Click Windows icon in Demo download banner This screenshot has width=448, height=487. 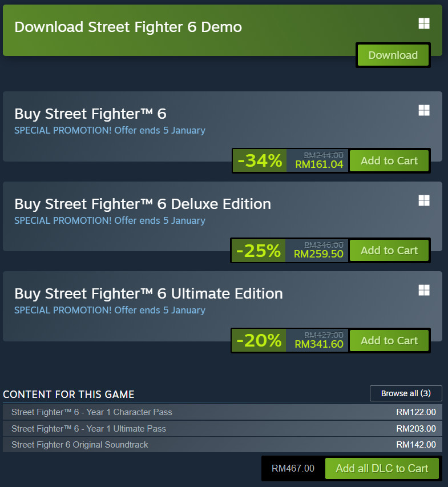[x=423, y=24]
